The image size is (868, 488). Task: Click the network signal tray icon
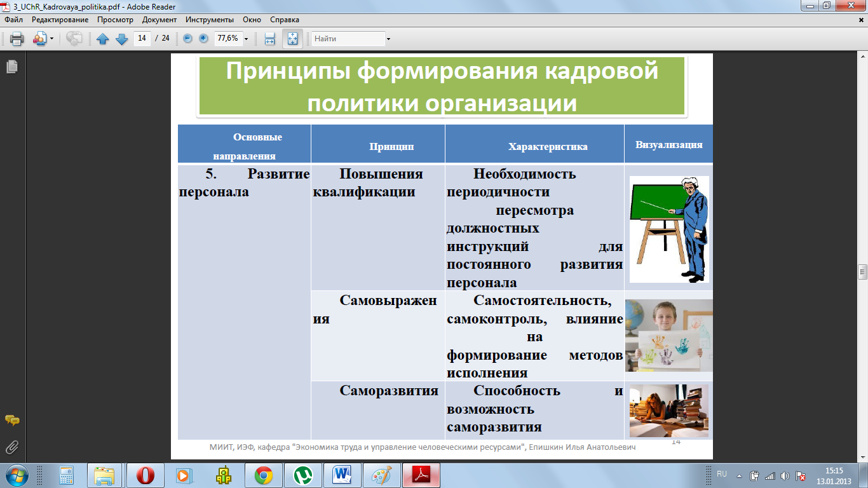770,475
